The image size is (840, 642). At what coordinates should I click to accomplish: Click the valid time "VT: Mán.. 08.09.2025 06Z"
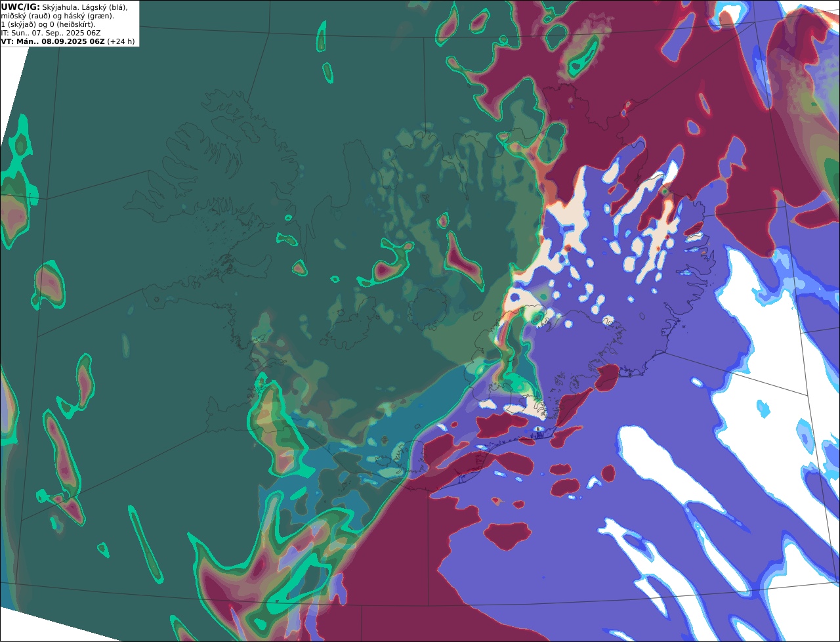(x=52, y=41)
